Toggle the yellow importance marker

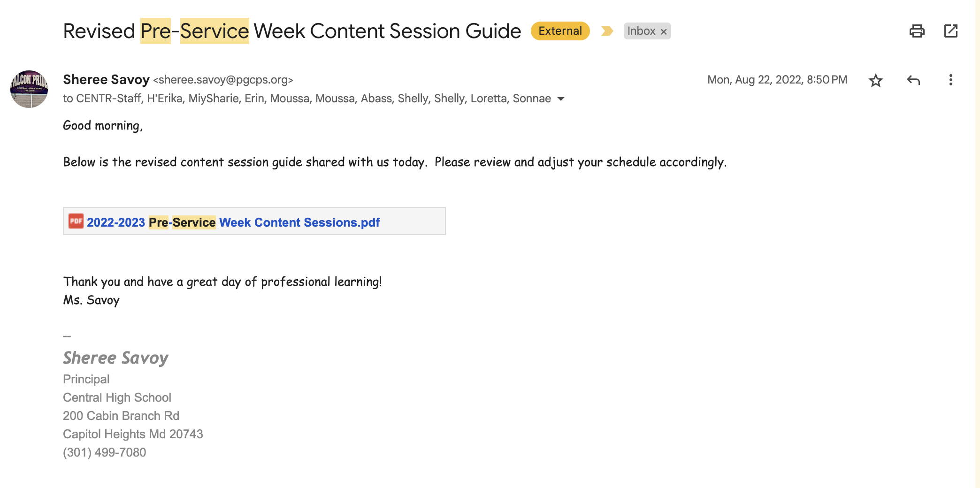[x=607, y=31]
